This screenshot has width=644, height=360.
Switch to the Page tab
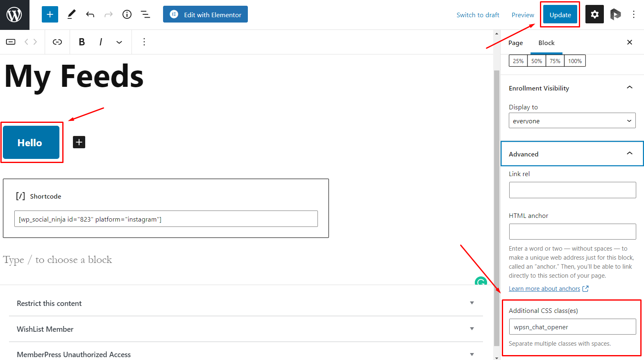(515, 43)
